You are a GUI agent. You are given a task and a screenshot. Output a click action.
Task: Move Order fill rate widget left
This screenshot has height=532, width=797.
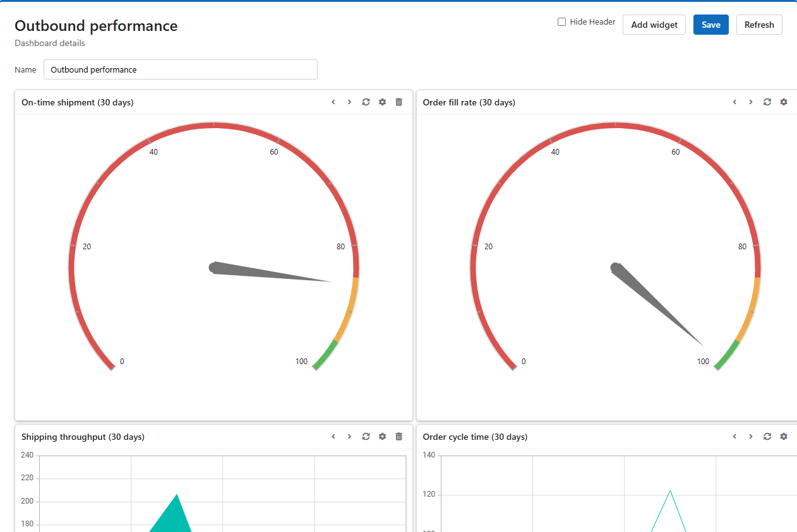[x=734, y=102]
